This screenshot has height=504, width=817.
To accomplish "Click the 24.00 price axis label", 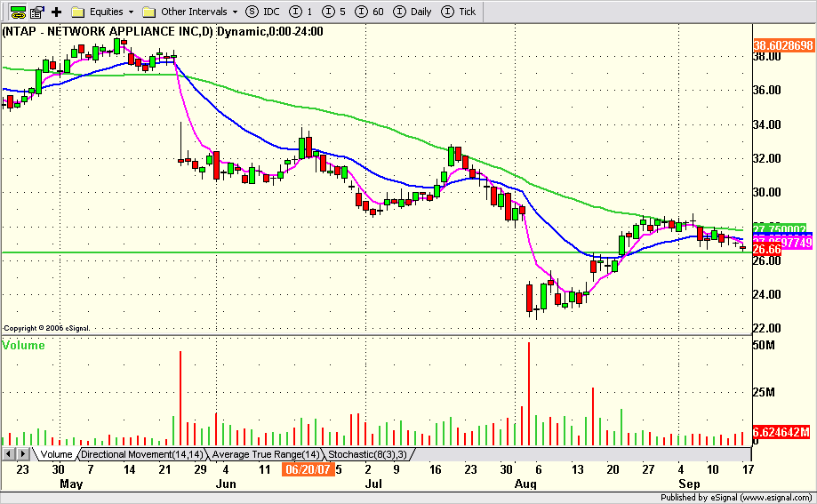I will point(767,294).
